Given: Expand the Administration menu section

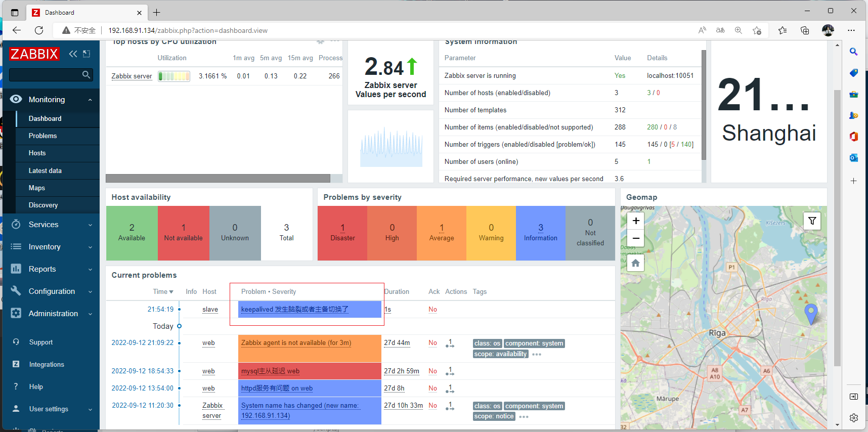Looking at the screenshot, I should tap(91, 314).
